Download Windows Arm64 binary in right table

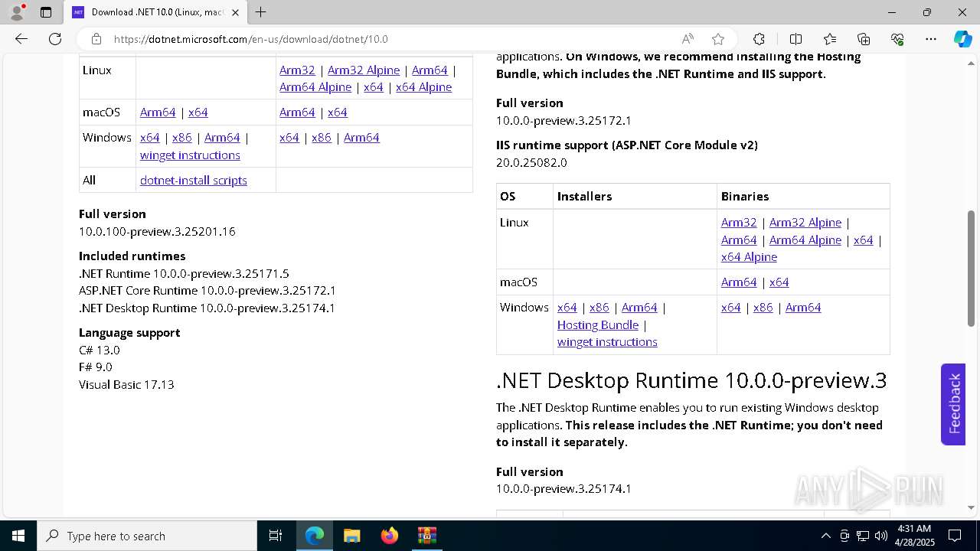coord(803,308)
